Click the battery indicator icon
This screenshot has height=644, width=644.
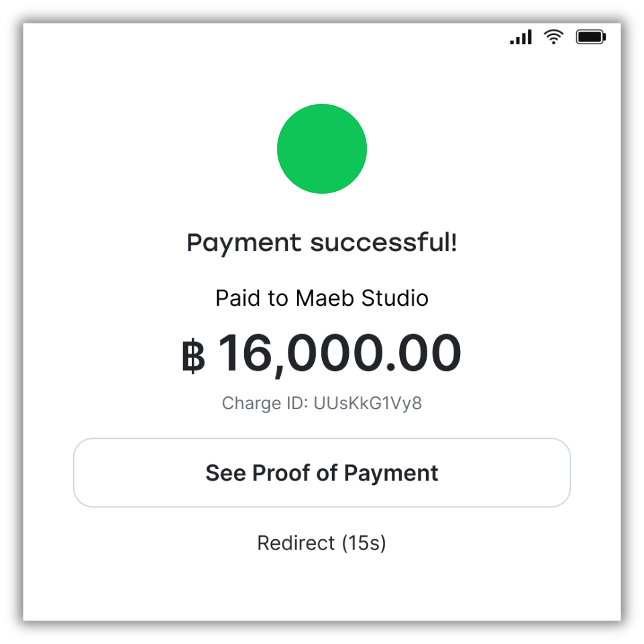click(x=590, y=37)
